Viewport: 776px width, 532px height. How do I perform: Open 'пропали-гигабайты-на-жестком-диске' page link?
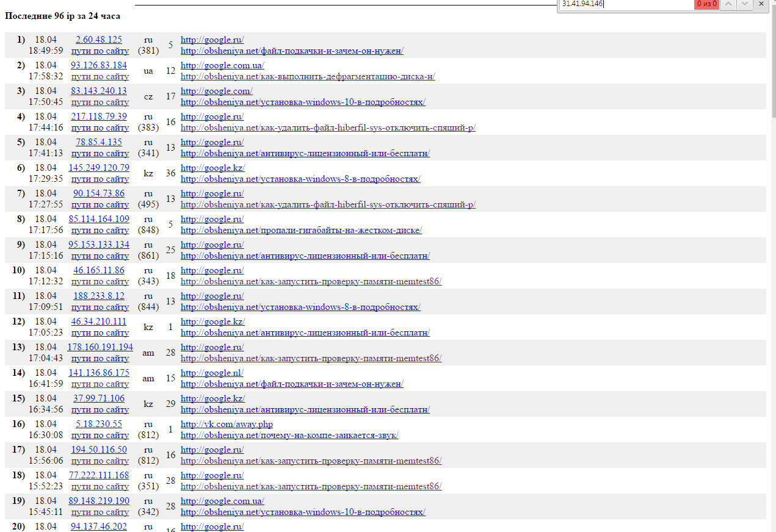(301, 230)
